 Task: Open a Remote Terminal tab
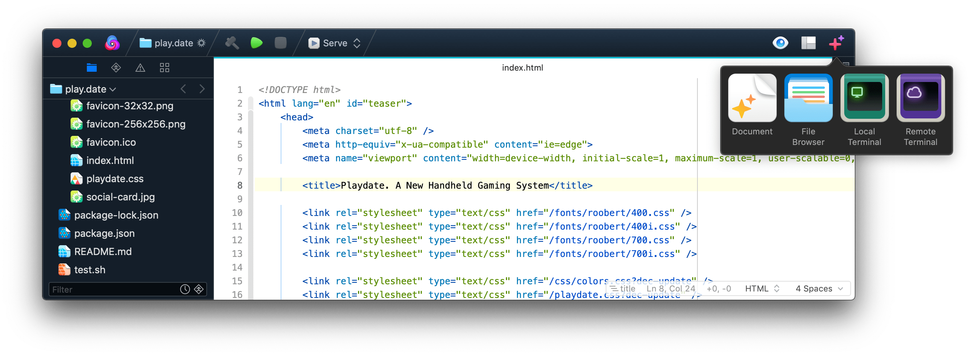[921, 110]
